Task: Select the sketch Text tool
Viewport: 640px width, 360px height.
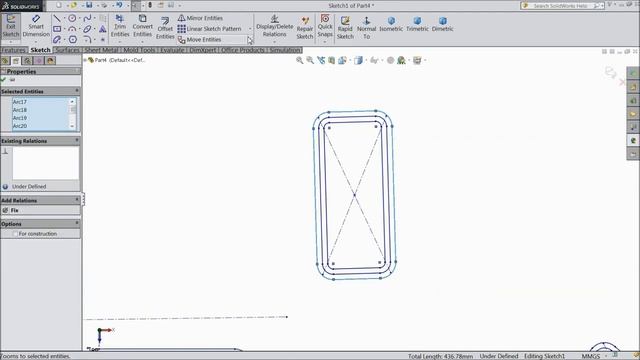Action: pos(102,29)
